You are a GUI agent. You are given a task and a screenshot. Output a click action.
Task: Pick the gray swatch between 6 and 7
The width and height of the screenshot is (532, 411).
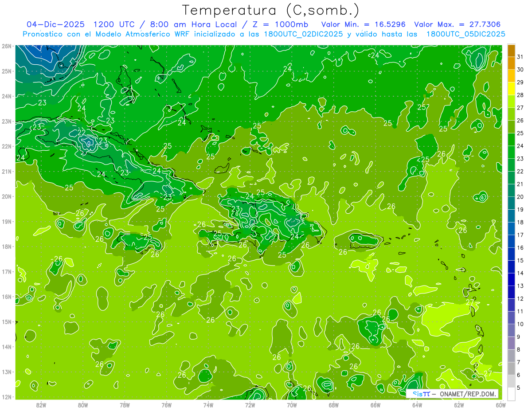tap(511, 368)
